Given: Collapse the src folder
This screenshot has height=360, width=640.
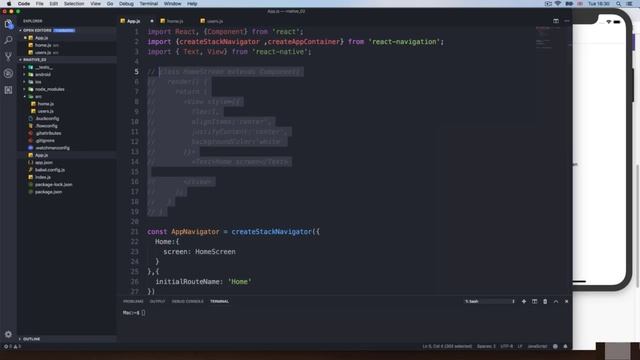Looking at the screenshot, I should [38, 97].
